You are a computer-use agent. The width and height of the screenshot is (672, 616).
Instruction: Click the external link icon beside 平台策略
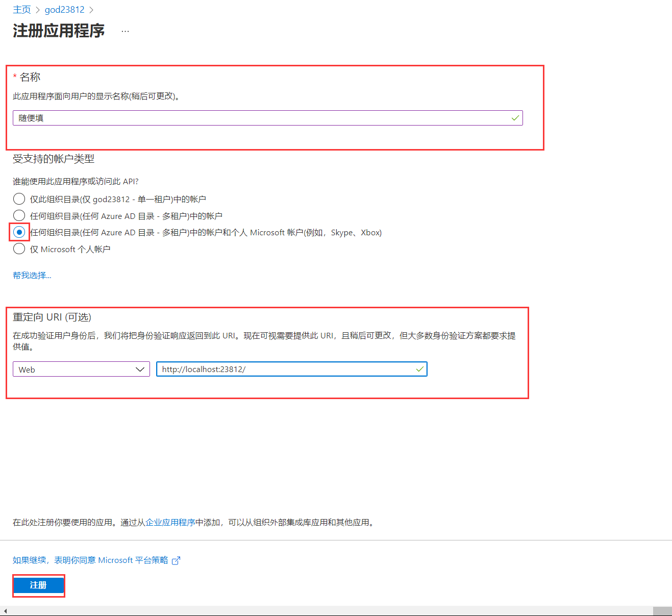pyautogui.click(x=176, y=560)
